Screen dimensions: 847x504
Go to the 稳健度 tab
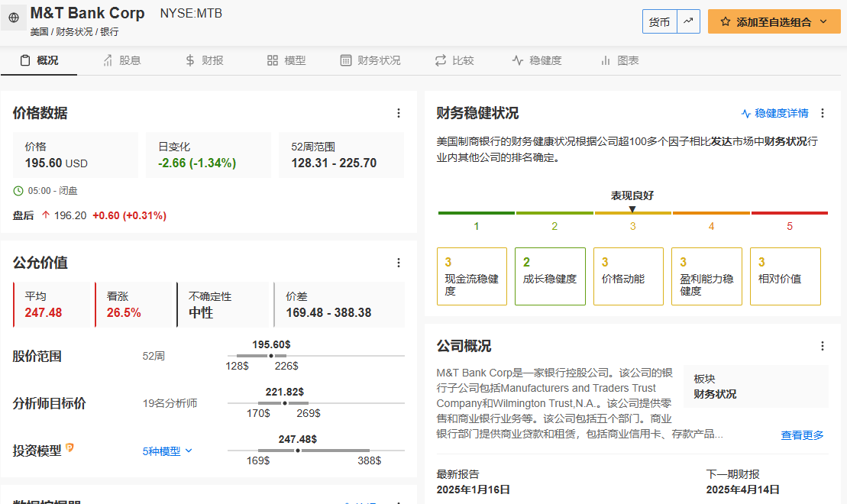tap(536, 60)
